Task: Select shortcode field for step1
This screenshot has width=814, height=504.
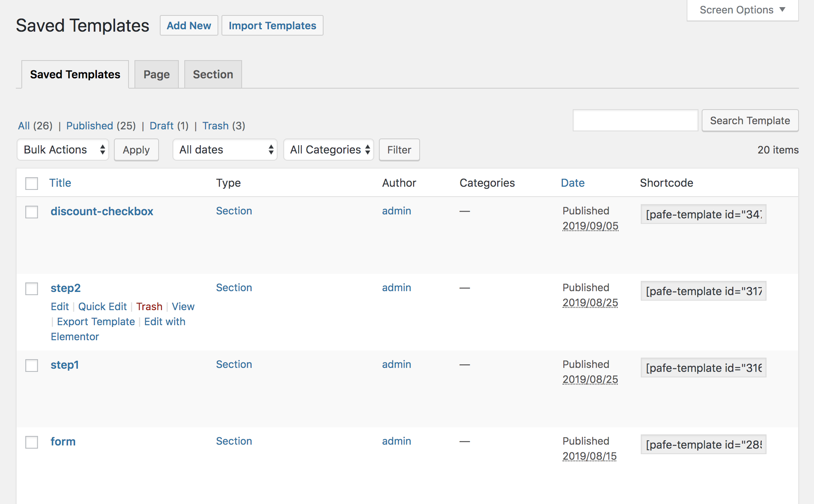Action: tap(703, 368)
